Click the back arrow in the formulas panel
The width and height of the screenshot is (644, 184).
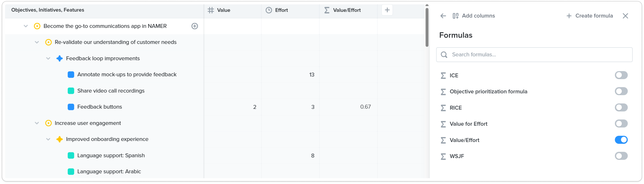point(443,16)
